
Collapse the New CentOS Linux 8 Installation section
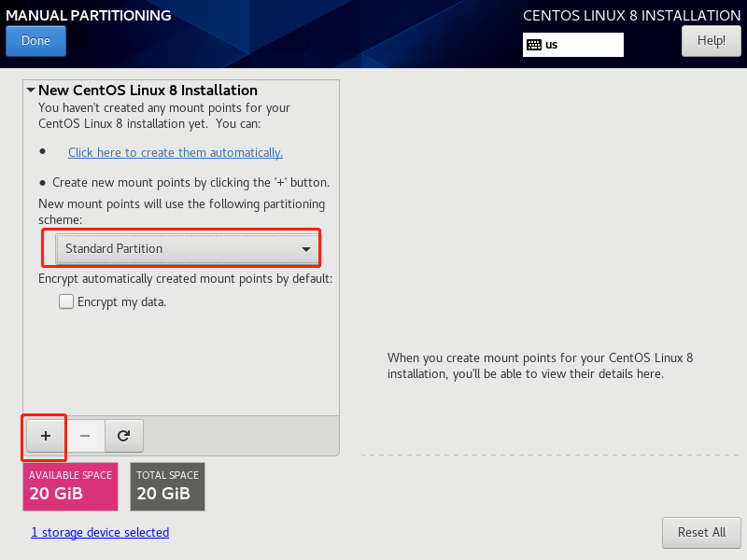pos(31,91)
